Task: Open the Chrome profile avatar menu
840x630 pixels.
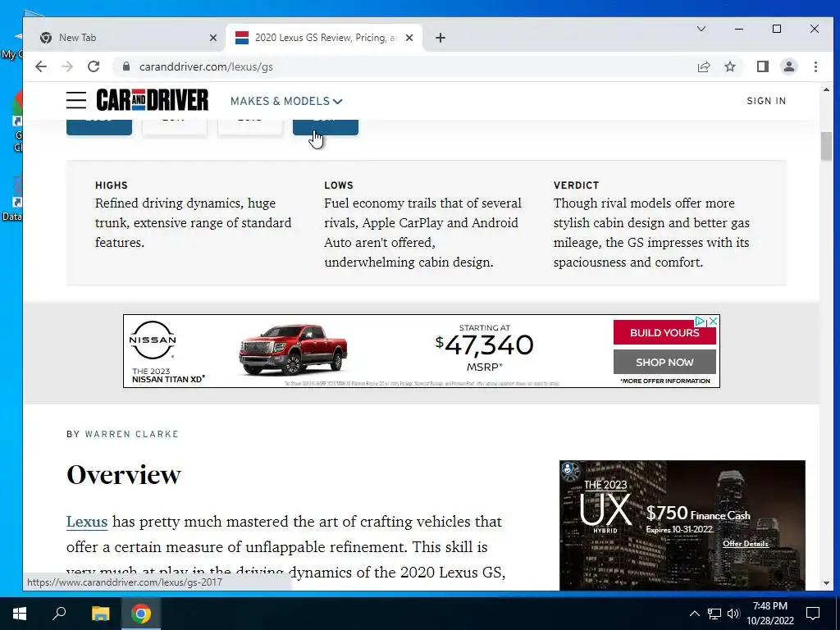Action: tap(789, 66)
